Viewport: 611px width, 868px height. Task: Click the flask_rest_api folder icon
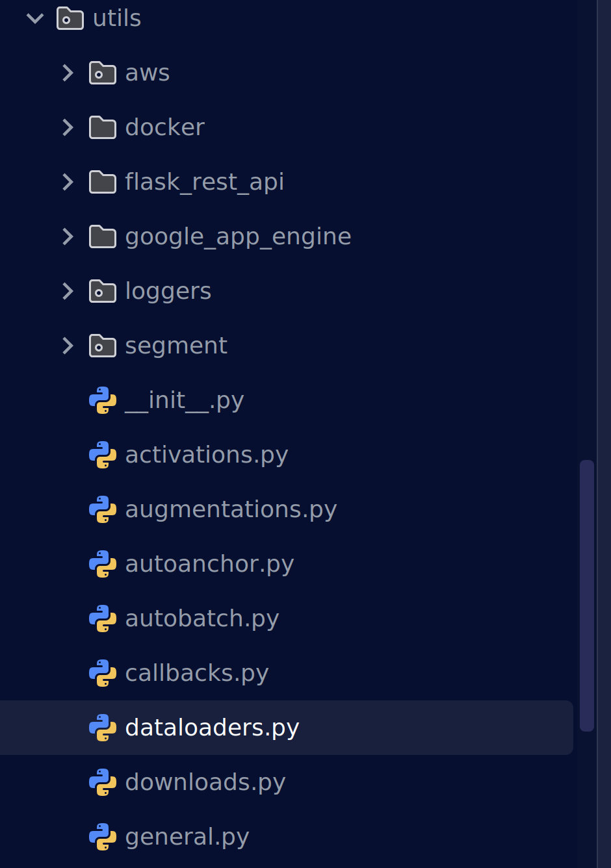(103, 183)
